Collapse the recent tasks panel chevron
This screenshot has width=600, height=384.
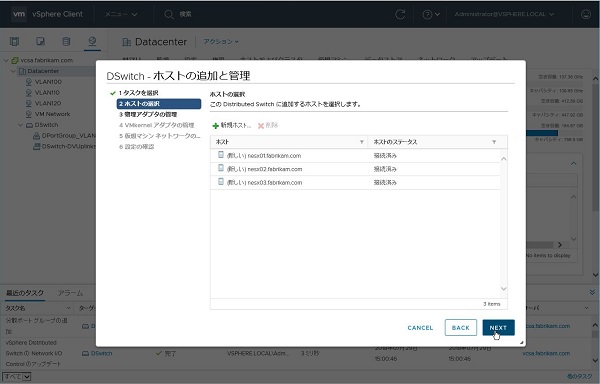click(592, 293)
